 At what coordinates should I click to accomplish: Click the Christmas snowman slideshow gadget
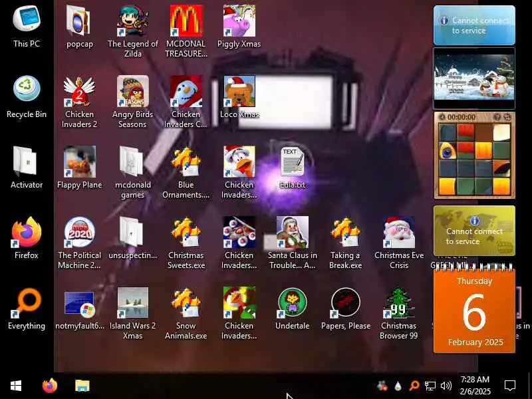[474, 78]
